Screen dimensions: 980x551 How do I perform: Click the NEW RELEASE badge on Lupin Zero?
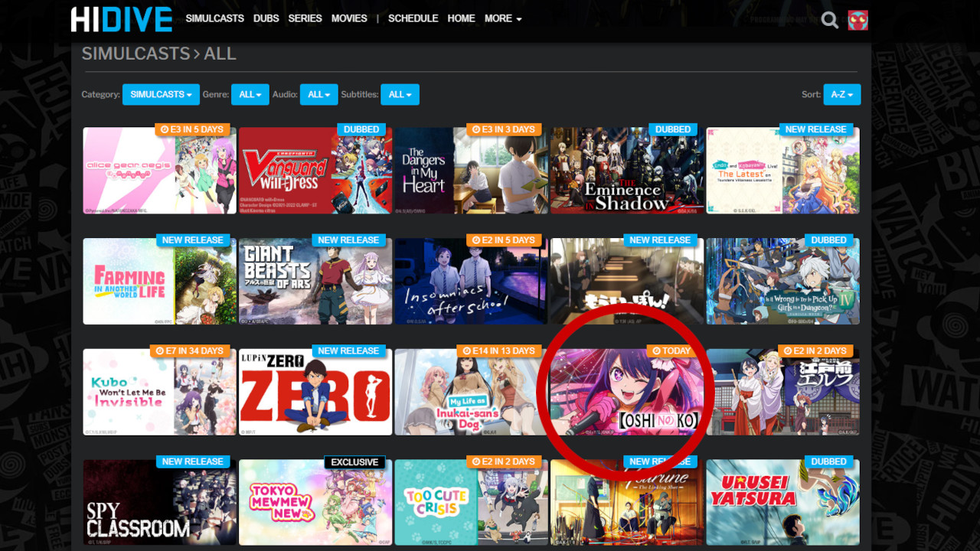pos(348,350)
